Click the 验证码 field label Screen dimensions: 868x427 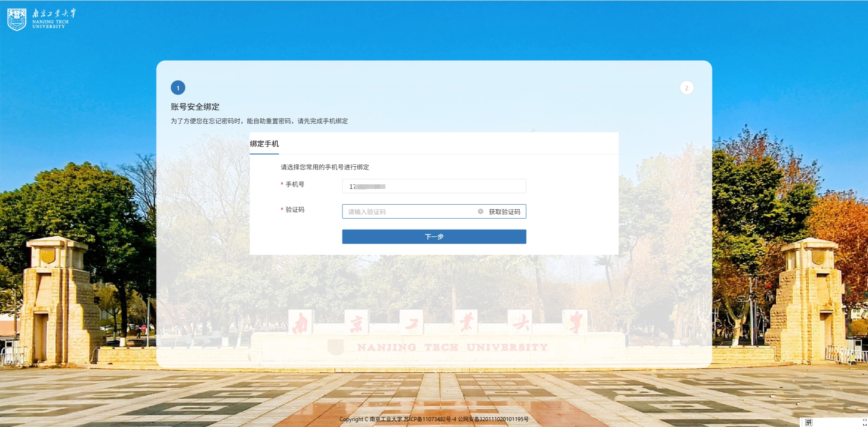click(294, 210)
